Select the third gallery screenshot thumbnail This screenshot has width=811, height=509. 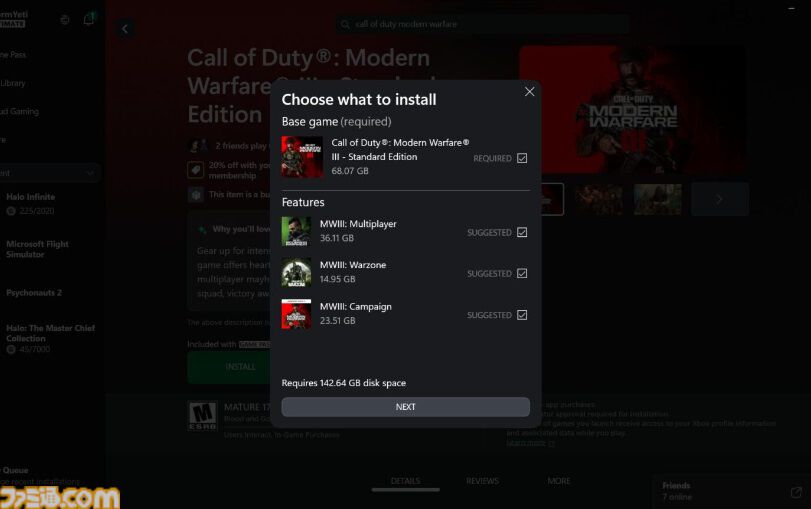click(658, 199)
